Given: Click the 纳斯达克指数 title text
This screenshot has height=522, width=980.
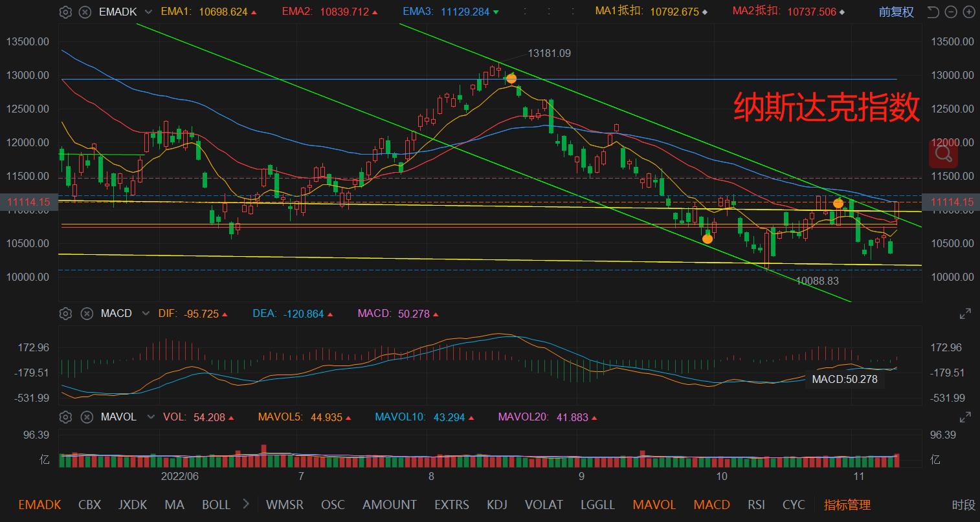Looking at the screenshot, I should pyautogui.click(x=827, y=107).
